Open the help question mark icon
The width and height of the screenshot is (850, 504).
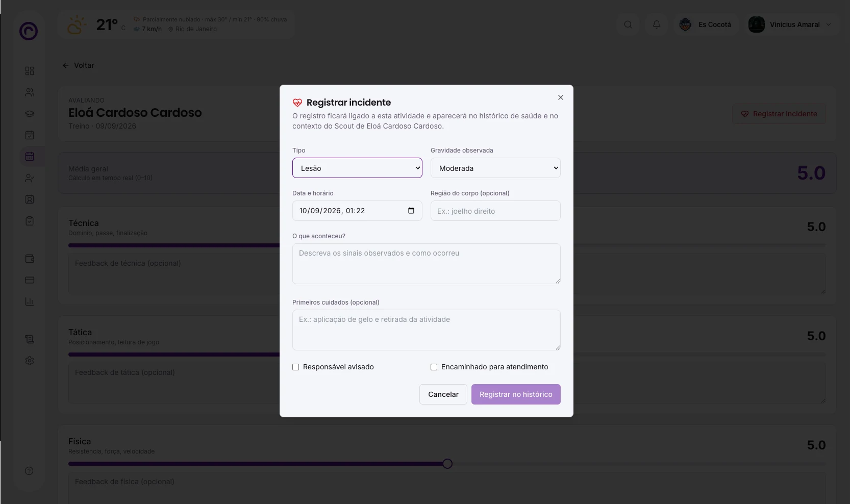coord(29,471)
